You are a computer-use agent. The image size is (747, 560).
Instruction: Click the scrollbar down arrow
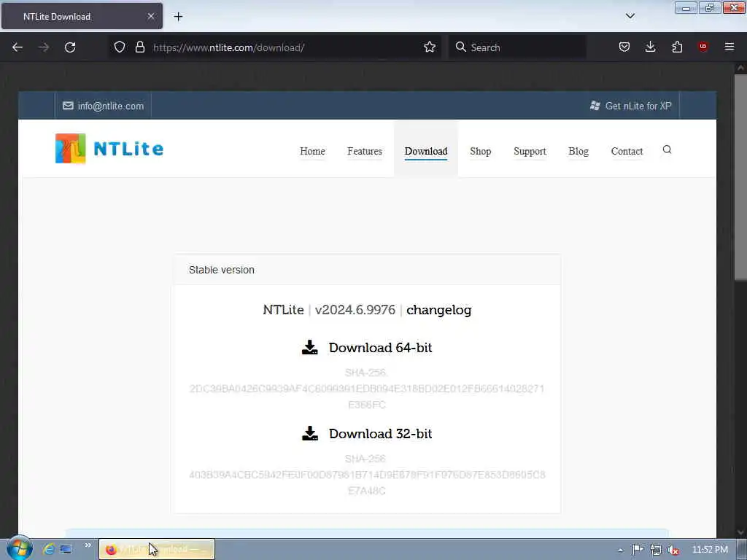[740, 532]
